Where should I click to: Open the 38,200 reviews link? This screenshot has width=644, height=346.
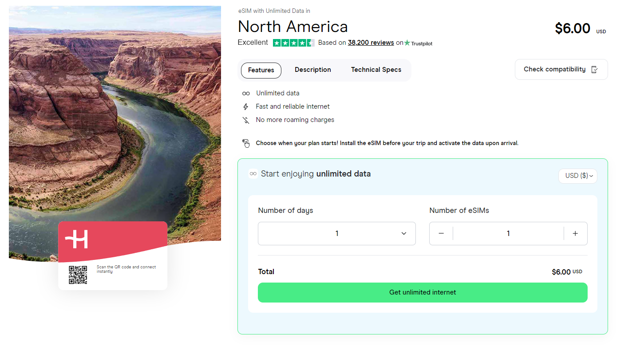coord(371,43)
